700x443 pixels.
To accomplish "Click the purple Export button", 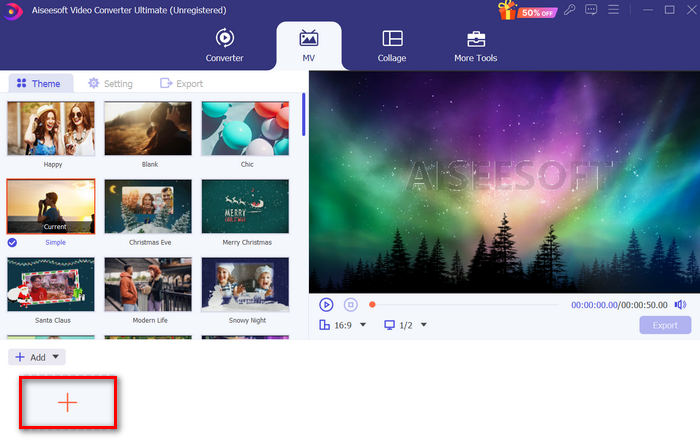I will (x=665, y=325).
